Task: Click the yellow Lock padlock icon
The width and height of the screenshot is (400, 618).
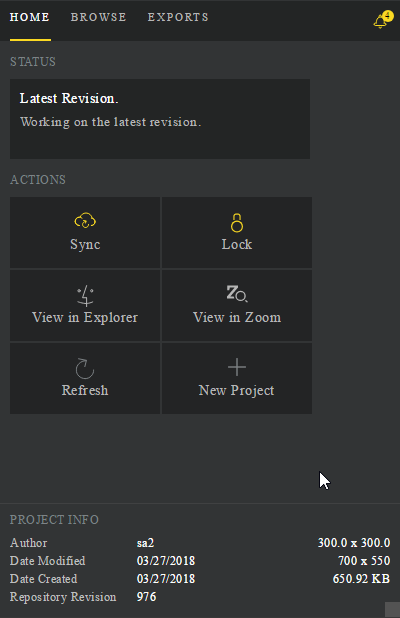Action: click(x=237, y=223)
